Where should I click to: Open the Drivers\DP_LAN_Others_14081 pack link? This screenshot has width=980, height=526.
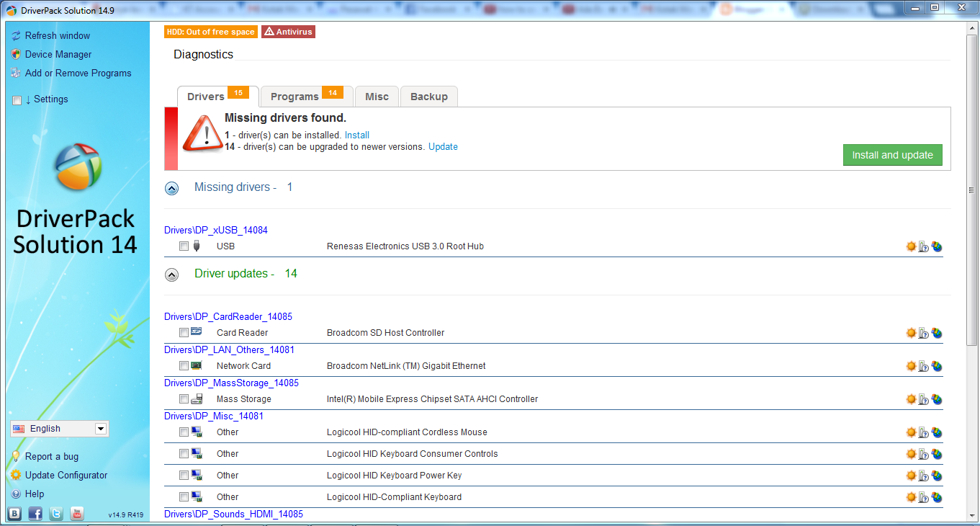229,349
